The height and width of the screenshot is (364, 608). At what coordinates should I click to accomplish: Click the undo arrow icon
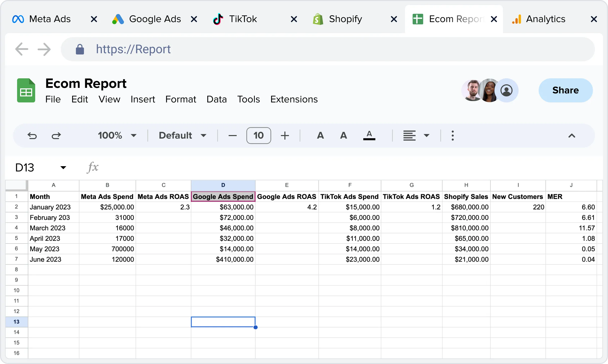[32, 136]
